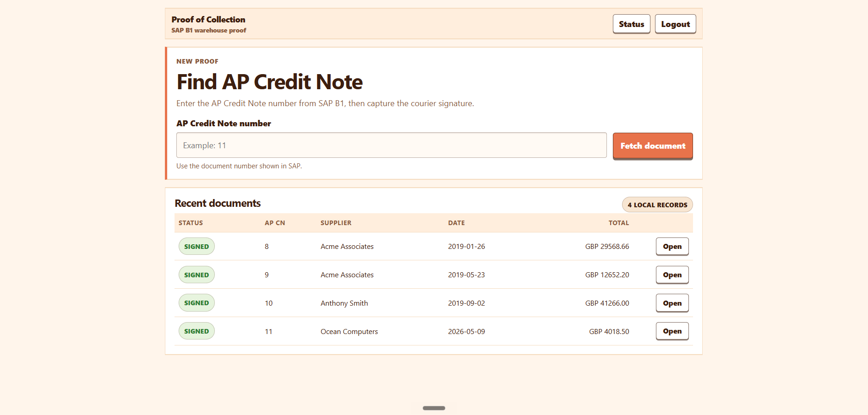Click the STATUS column header
The width and height of the screenshot is (868, 415).
[191, 223]
